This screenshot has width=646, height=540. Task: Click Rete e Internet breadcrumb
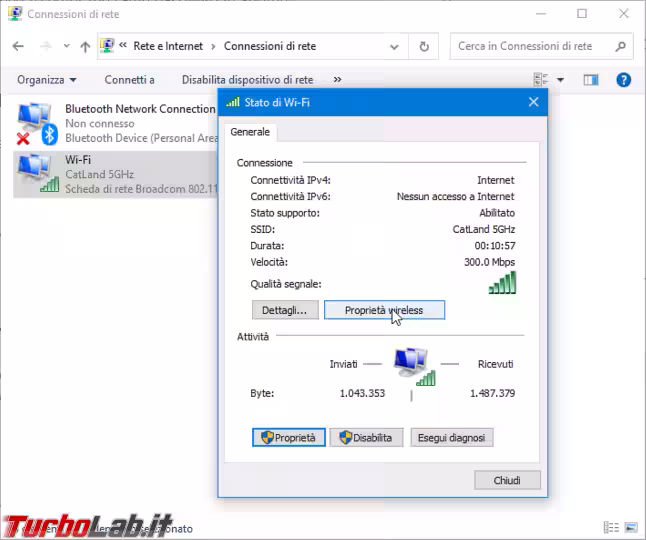[x=168, y=46]
